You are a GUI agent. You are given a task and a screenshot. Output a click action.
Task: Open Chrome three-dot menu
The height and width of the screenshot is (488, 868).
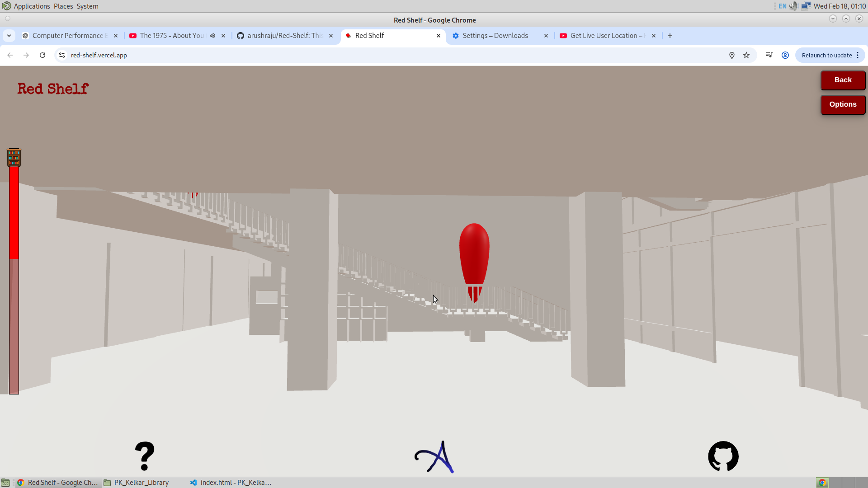tap(858, 55)
